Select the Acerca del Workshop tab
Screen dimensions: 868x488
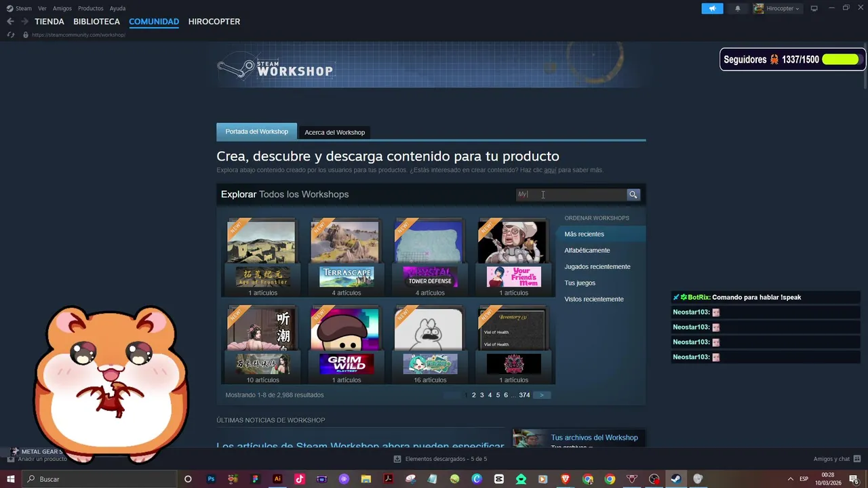coord(334,132)
